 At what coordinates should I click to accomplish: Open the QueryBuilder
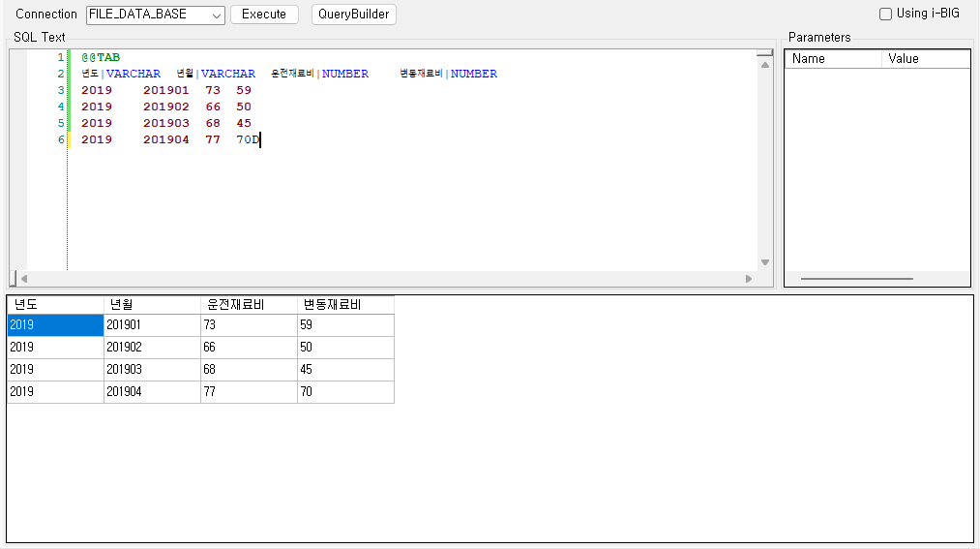click(353, 15)
